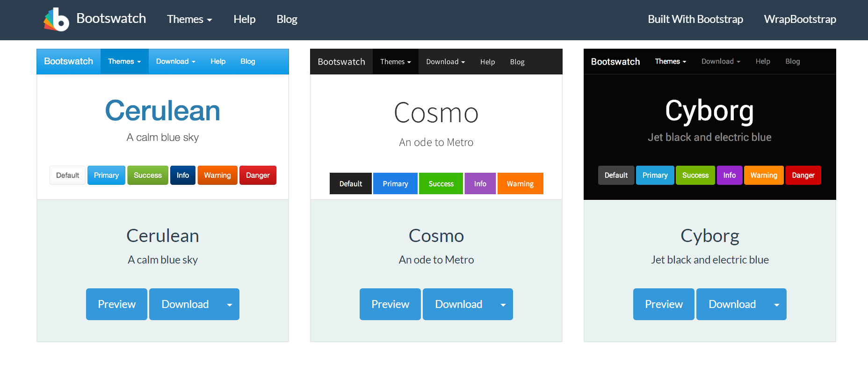Download the Cyborg theme
This screenshot has width=868, height=381.
point(732,304)
